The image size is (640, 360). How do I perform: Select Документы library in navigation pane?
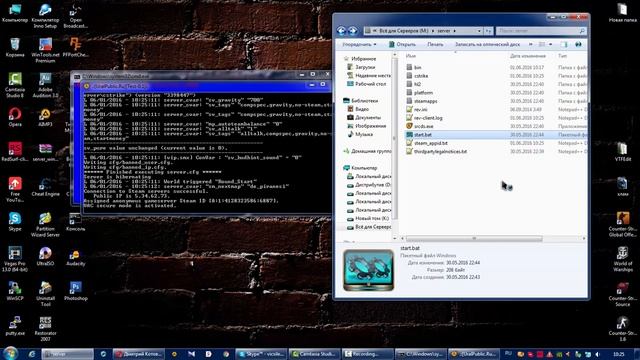[364, 118]
